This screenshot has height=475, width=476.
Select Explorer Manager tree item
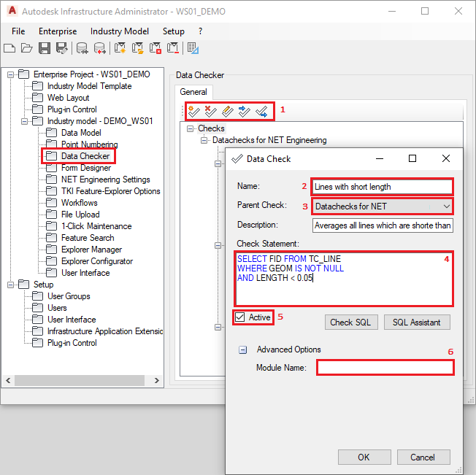[x=91, y=250]
